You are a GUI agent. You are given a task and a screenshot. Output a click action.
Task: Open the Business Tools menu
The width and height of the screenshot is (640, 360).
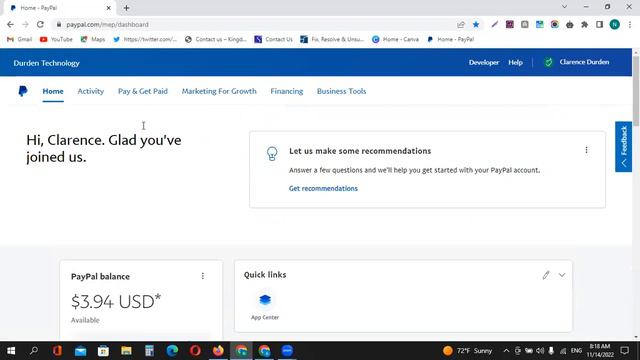[x=342, y=91]
